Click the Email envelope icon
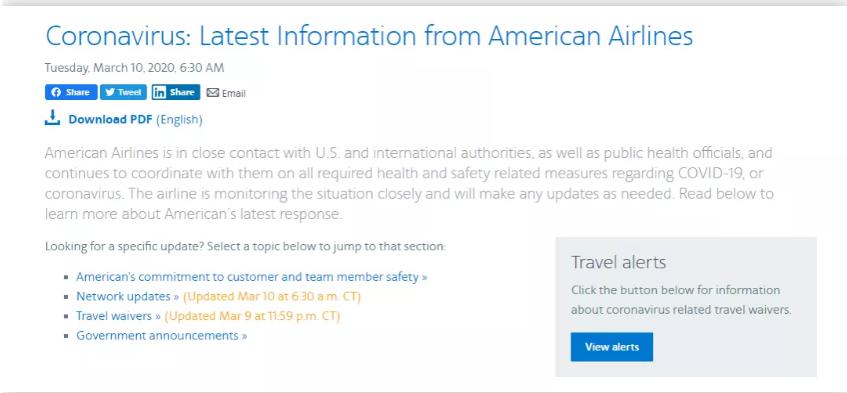 tap(213, 93)
